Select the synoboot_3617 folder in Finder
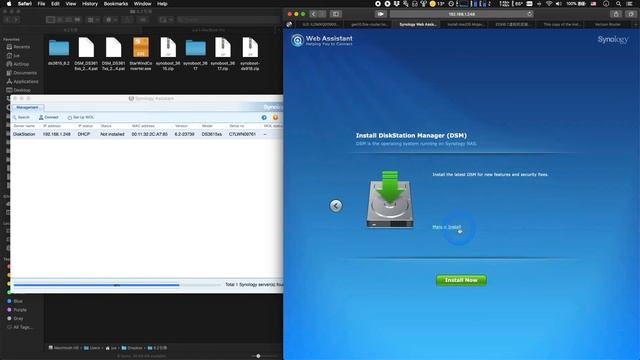 196,54
